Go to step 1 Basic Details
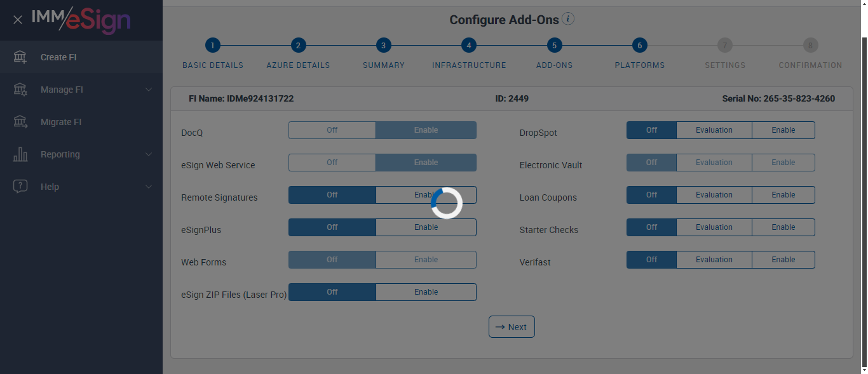The width and height of the screenshot is (868, 374). pos(212,46)
